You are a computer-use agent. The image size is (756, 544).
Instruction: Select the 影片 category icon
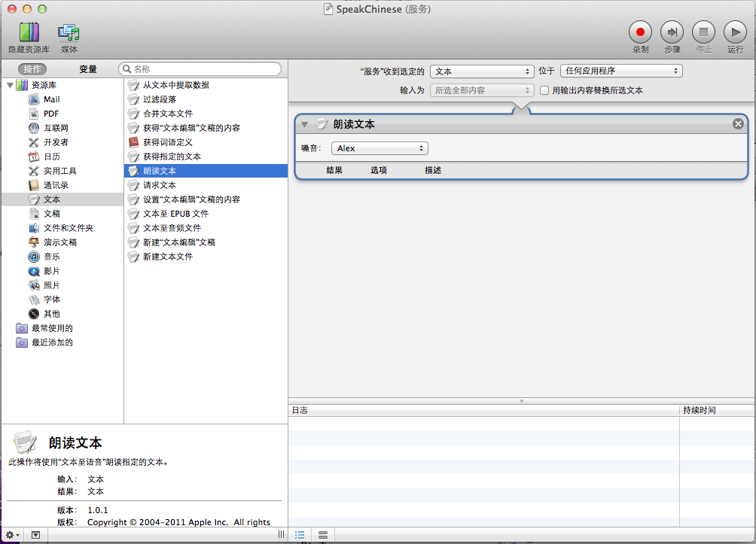click(34, 271)
